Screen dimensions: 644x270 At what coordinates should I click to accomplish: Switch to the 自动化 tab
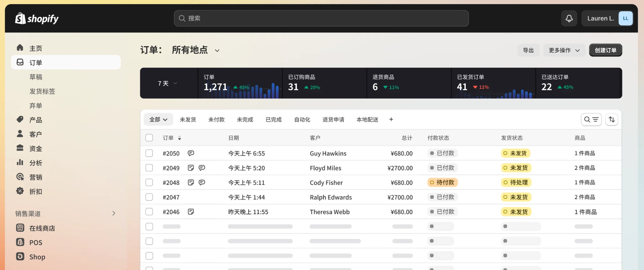[302, 119]
